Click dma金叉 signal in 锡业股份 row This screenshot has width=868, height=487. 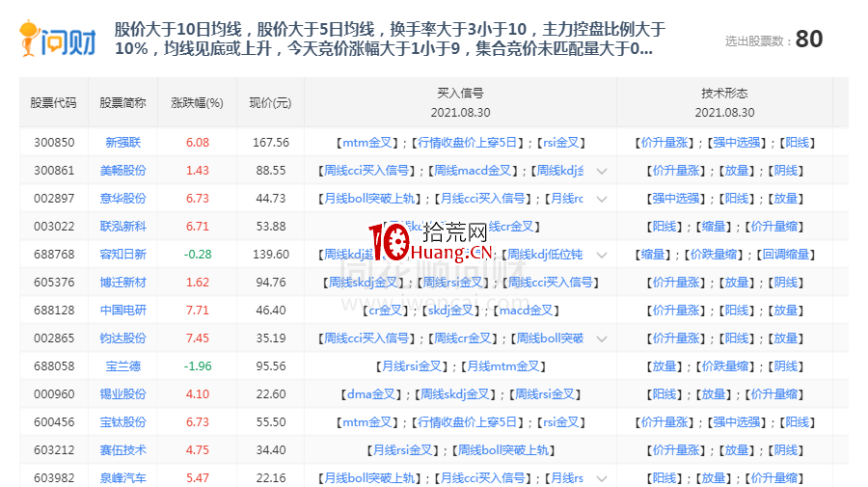pyautogui.click(x=371, y=394)
